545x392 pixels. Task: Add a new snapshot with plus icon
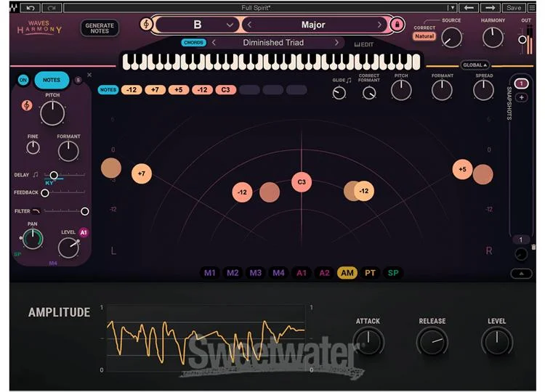(521, 97)
